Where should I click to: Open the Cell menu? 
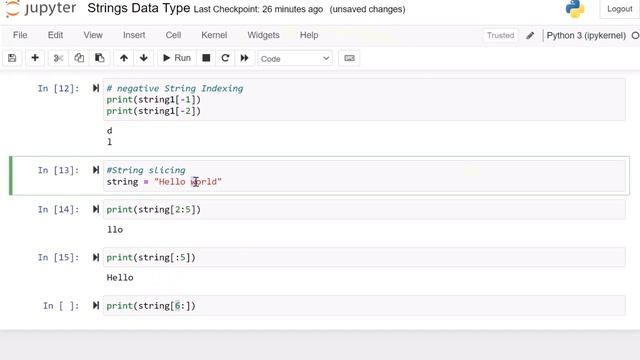pos(173,35)
